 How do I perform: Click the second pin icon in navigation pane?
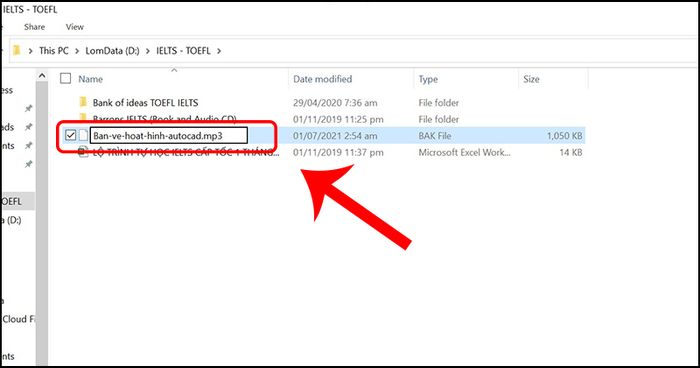(29, 127)
